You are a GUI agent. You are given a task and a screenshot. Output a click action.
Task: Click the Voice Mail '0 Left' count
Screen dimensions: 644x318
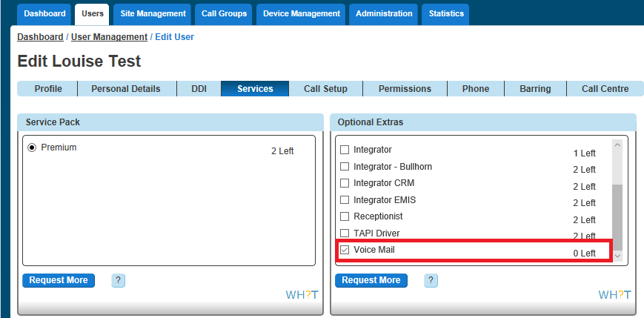[x=585, y=254]
